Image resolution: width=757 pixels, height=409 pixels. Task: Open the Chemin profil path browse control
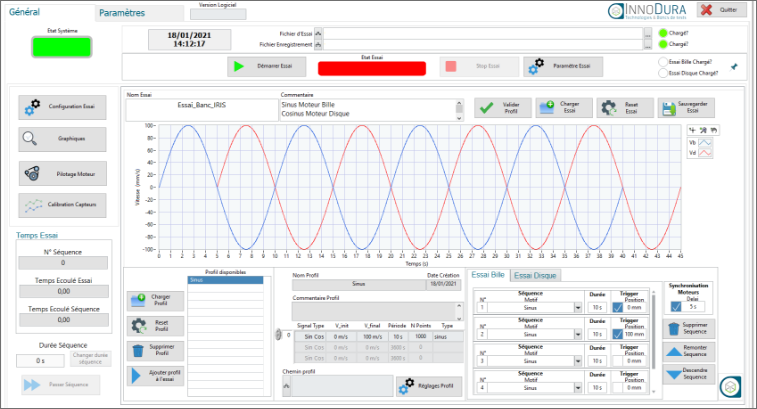point(286,386)
